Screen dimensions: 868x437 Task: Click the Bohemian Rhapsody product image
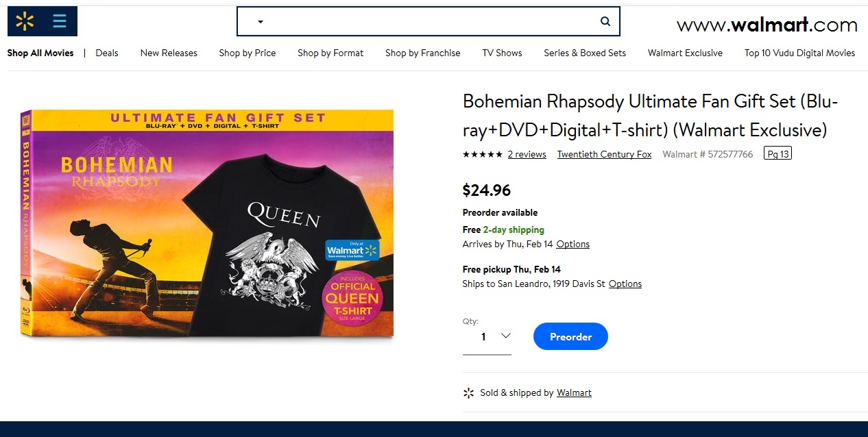click(206, 224)
